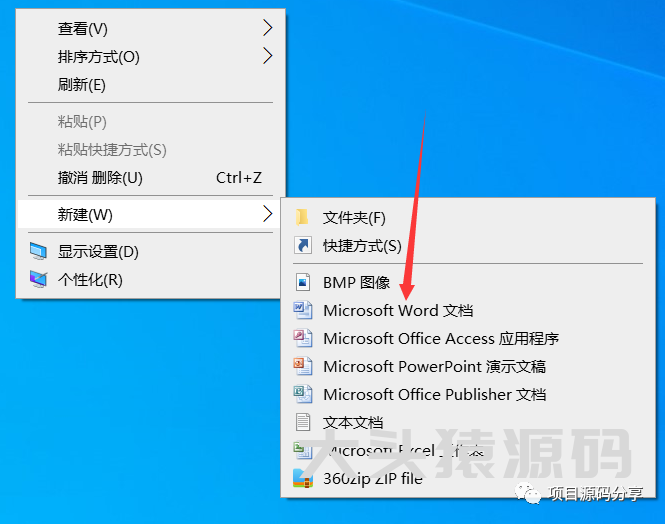The image size is (665, 524).
Task: Click the Microsoft Office Access icon
Action: point(303,338)
